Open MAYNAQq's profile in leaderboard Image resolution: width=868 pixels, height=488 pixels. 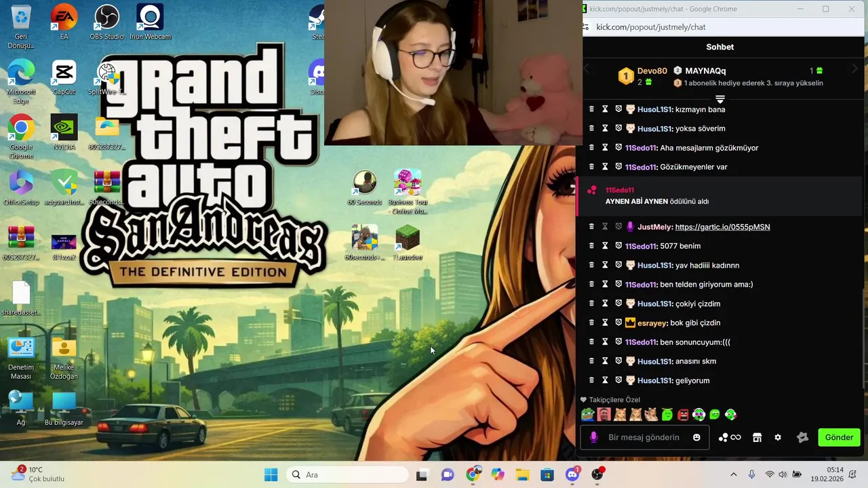[705, 70]
